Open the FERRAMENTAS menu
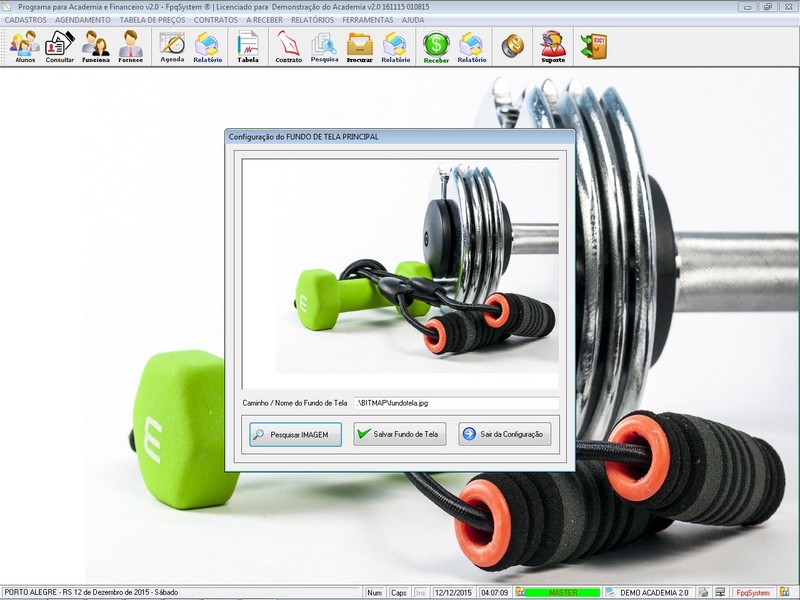 click(367, 20)
